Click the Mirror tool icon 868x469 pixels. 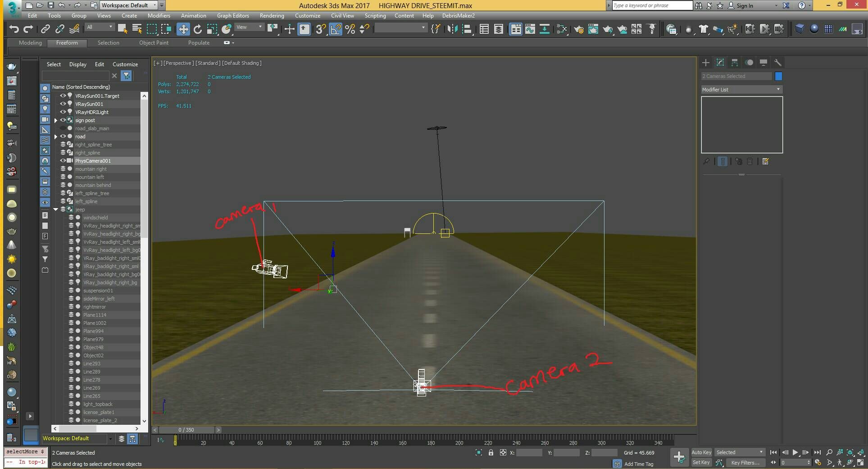(x=452, y=29)
